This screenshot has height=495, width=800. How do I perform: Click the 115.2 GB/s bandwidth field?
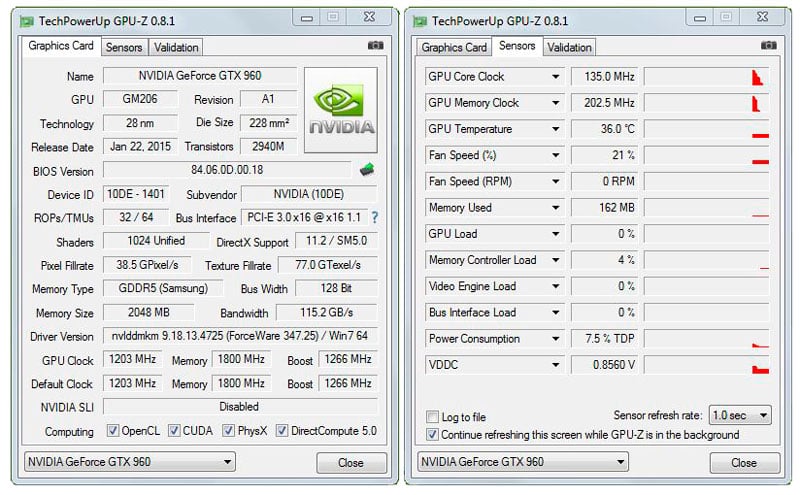327,312
